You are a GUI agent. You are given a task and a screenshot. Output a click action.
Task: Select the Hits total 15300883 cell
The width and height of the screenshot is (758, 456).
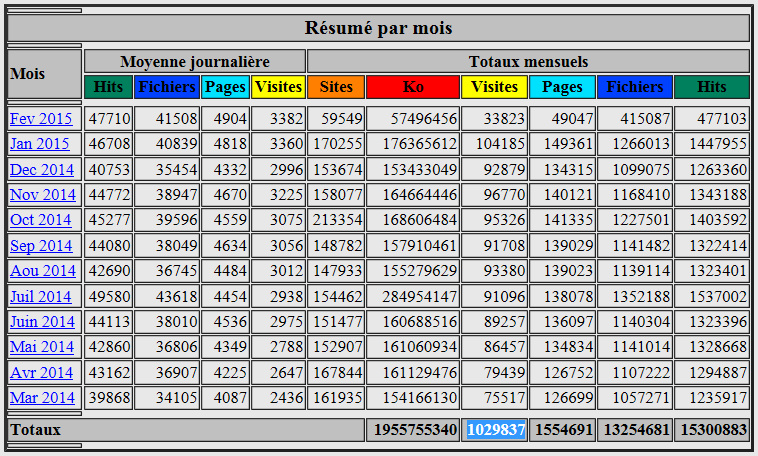tap(711, 429)
